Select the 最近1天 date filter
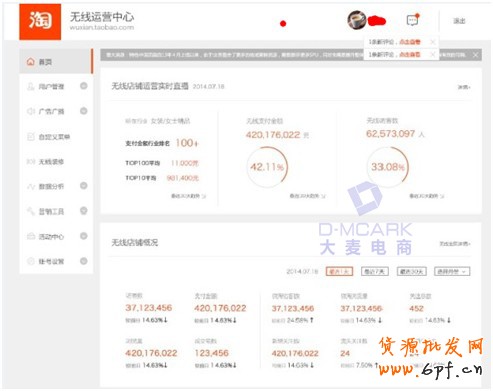Screen dimensions: 493x391 (x=339, y=271)
